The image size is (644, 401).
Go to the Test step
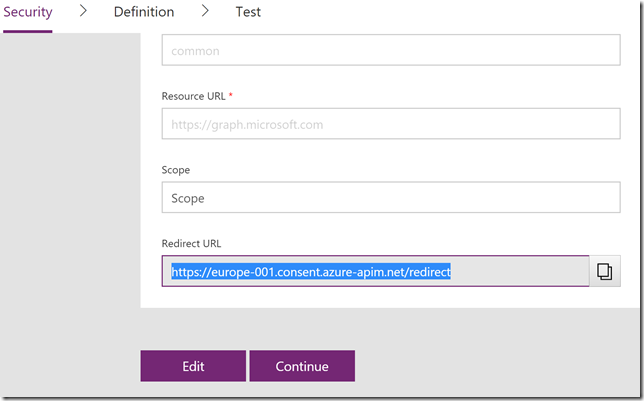(248, 12)
